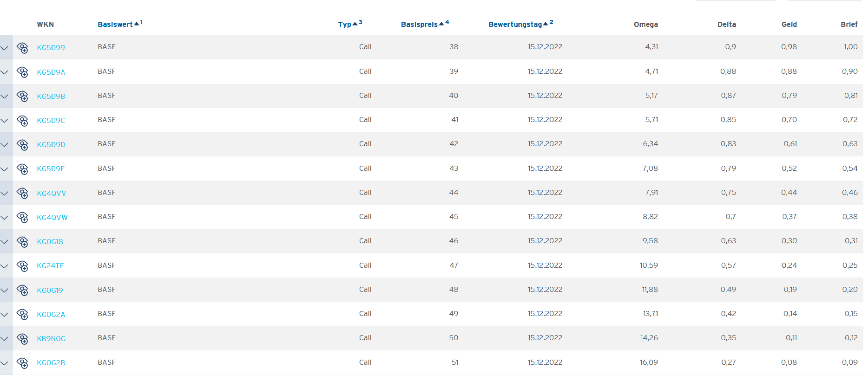Click watchlist icon in the KG5D9E row
Image resolution: width=868 pixels, height=375 pixels.
[x=22, y=169]
